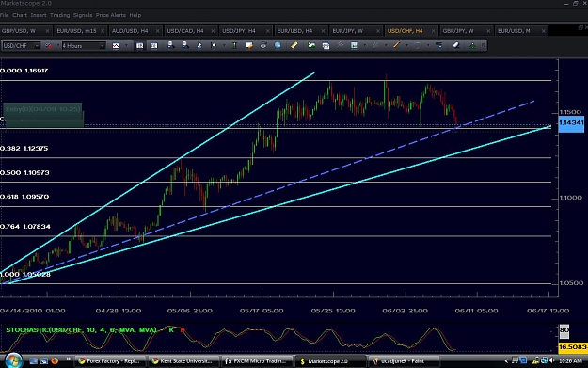Click the yellow note label icon
Image resolution: width=588 pixels, height=368 pixels.
pyautogui.click(x=249, y=45)
